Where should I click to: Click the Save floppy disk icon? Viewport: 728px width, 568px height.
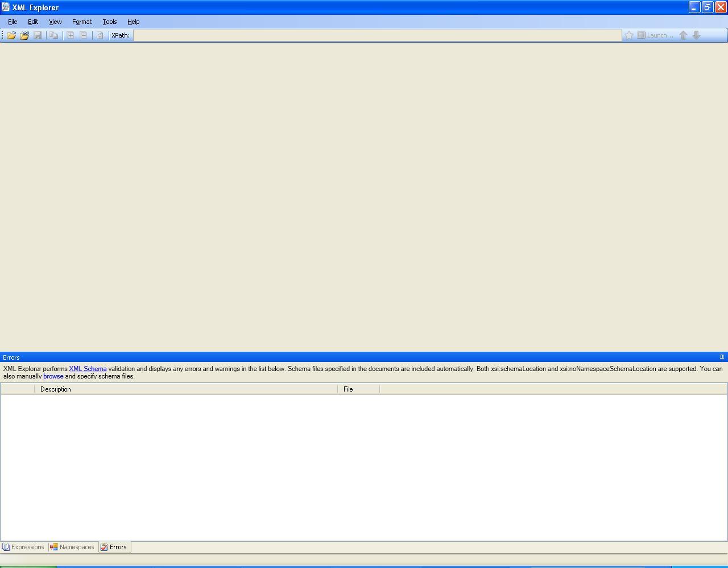pos(38,35)
